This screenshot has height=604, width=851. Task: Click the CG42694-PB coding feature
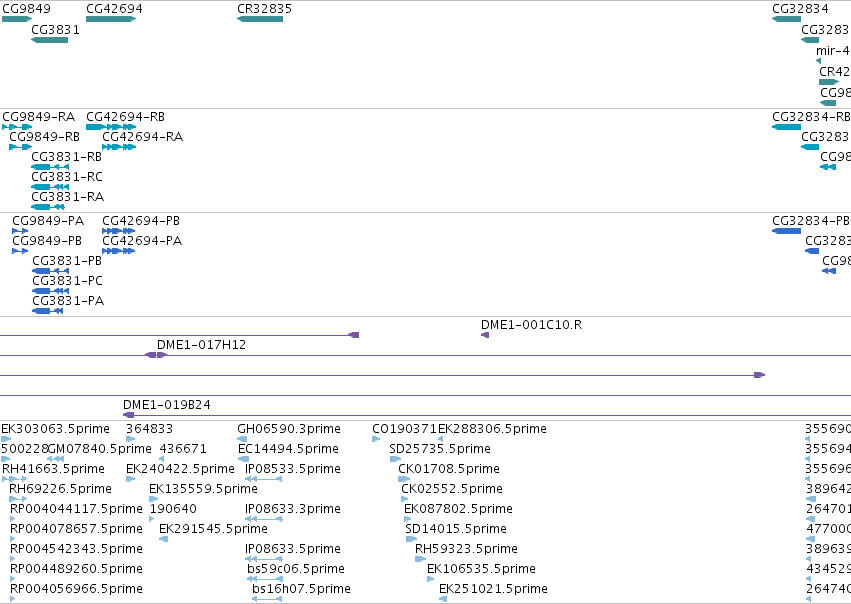pos(118,231)
